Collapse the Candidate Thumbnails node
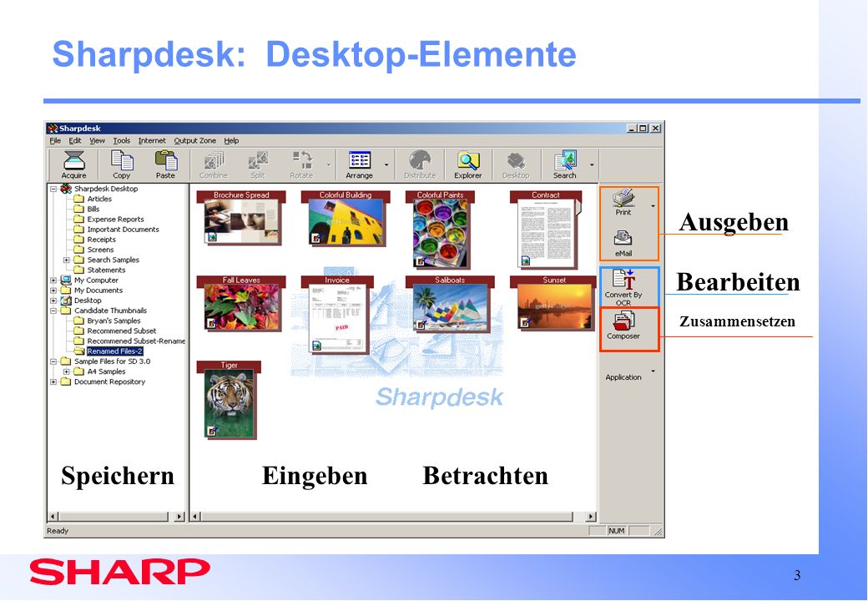Screen dimensions: 868x601 (53, 311)
